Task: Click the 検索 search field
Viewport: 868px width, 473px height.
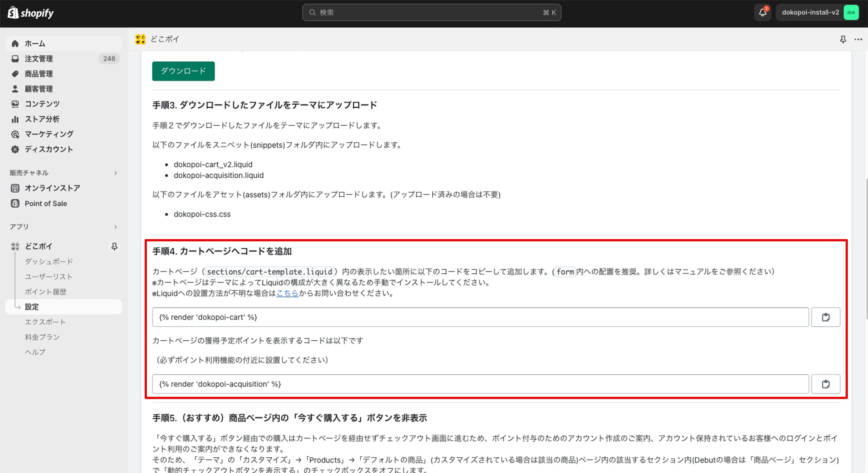Action: click(x=431, y=12)
